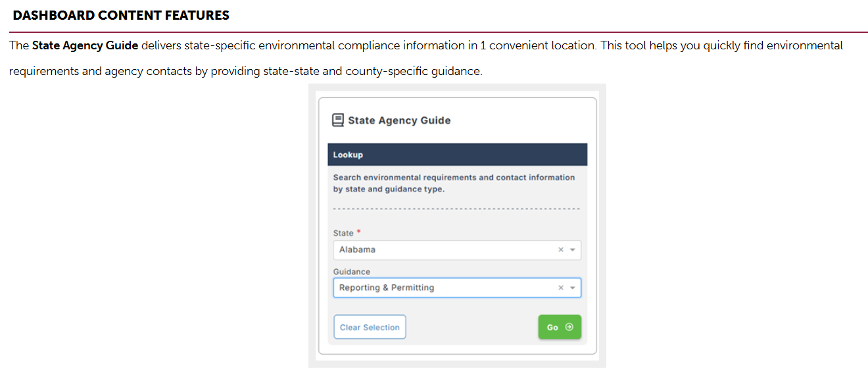Clear Reporting & Permitting using its x icon
868x373 pixels.
coord(561,288)
